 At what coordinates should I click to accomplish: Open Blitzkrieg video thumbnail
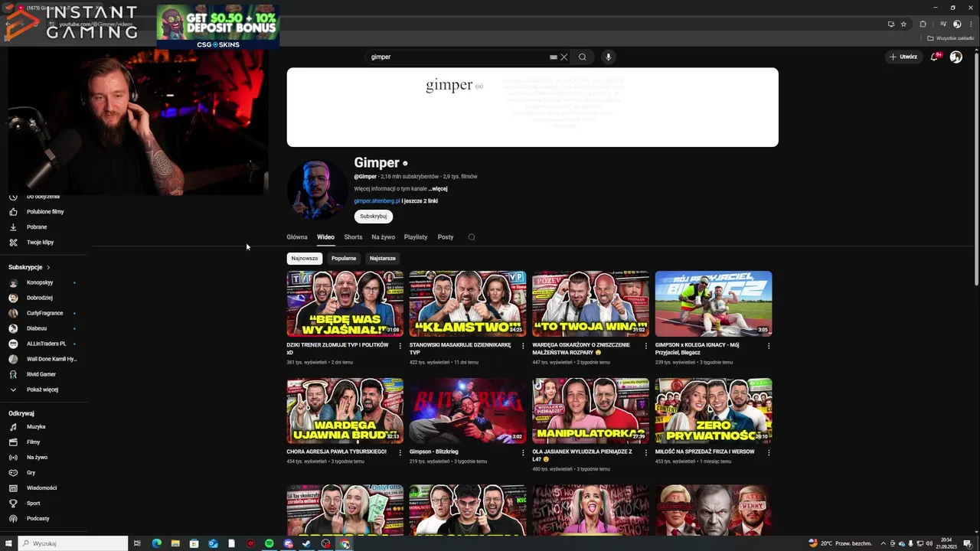pos(468,411)
